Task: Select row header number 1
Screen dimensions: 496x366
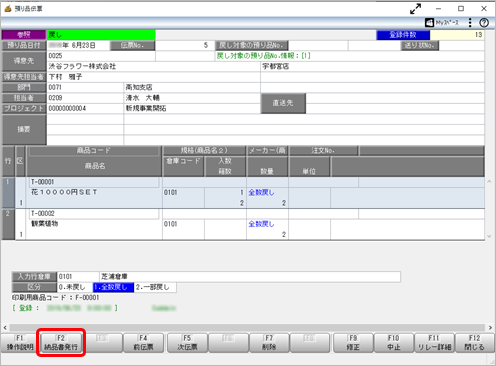Action: pos(8,193)
